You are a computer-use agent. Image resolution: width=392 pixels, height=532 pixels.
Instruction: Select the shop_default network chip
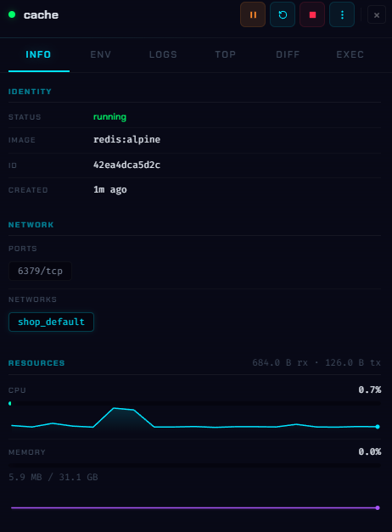51,322
